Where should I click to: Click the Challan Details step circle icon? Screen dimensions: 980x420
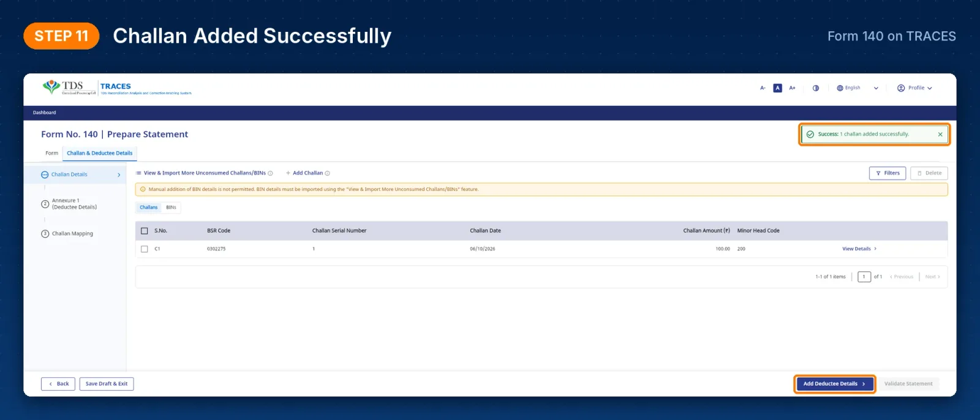(x=45, y=175)
